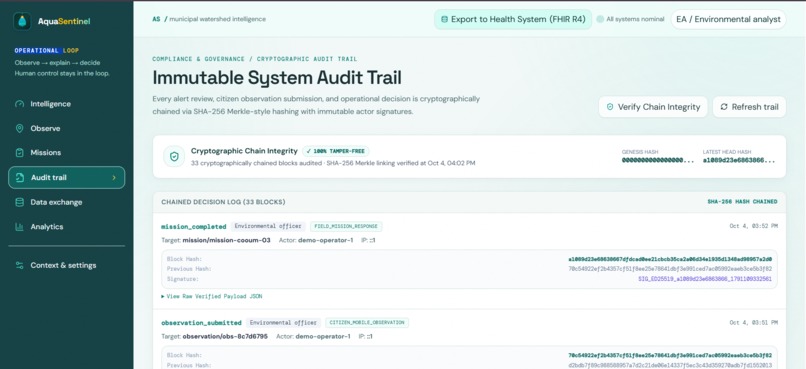Viewport: 806px width, 369px height.
Task: Click the shield icon in Chain Integrity card
Action: [x=174, y=157]
